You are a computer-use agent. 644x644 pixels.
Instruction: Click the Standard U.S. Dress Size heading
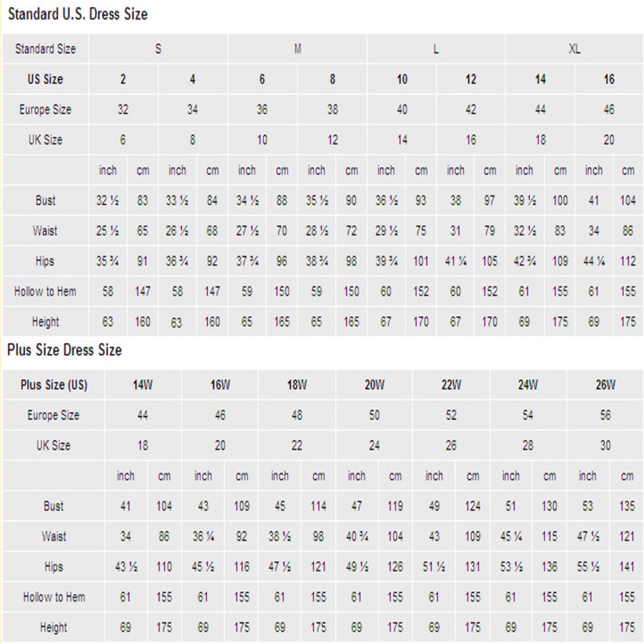click(77, 14)
